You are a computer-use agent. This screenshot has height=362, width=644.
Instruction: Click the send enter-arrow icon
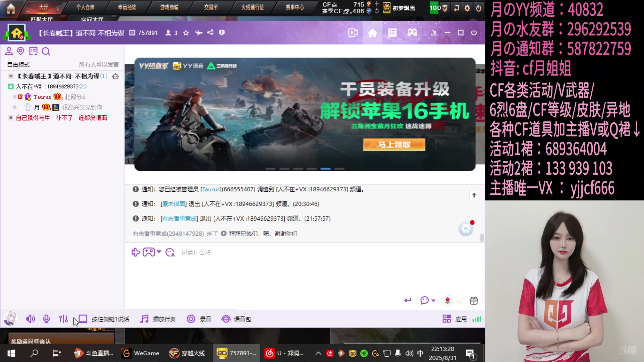point(408,300)
